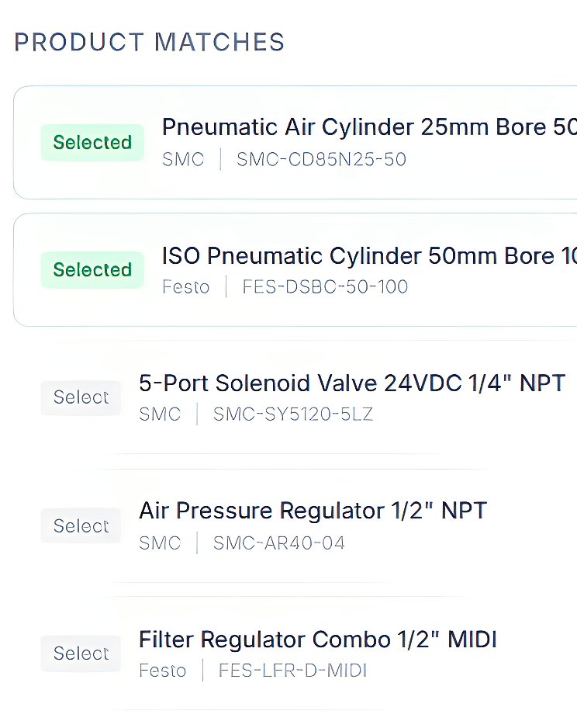The height and width of the screenshot is (728, 577).
Task: Click the Select button for 5-Port Solenoid Valve
Action: click(81, 397)
